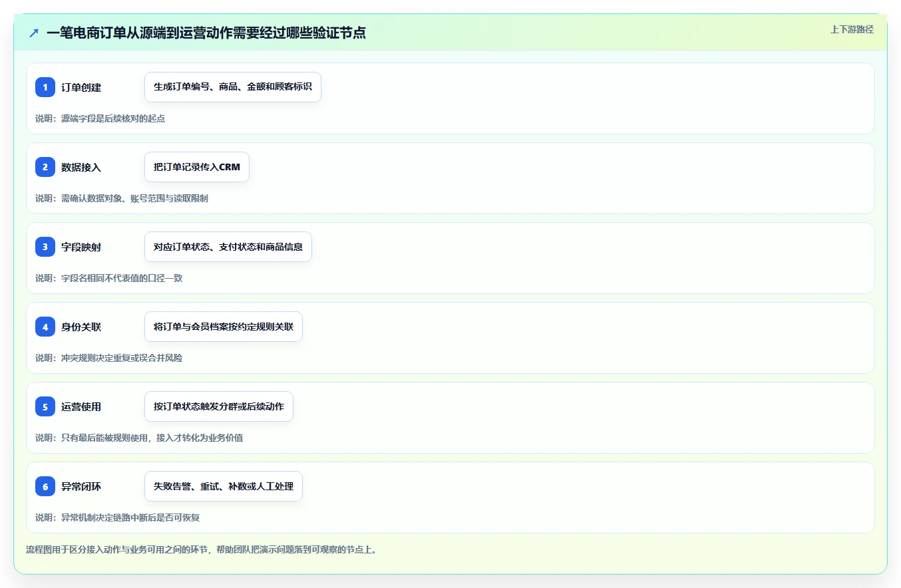
Task: Select the '按订单状态触发分群或后续动作' box
Action: point(219,406)
